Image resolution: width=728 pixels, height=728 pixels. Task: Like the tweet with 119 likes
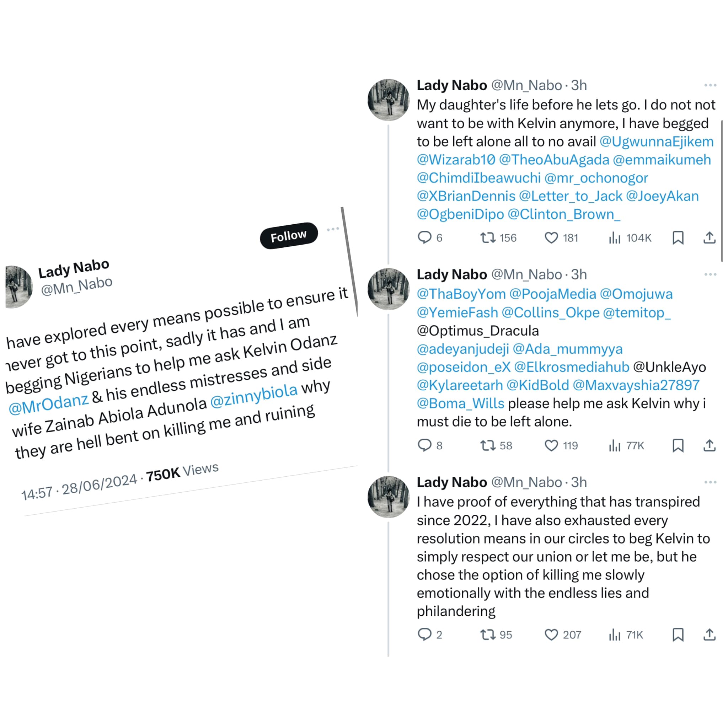click(551, 445)
